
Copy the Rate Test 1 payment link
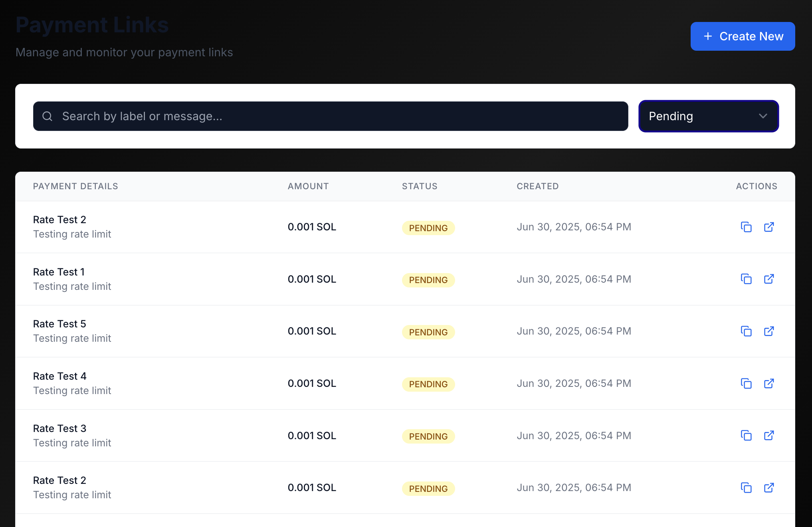pyautogui.click(x=746, y=279)
